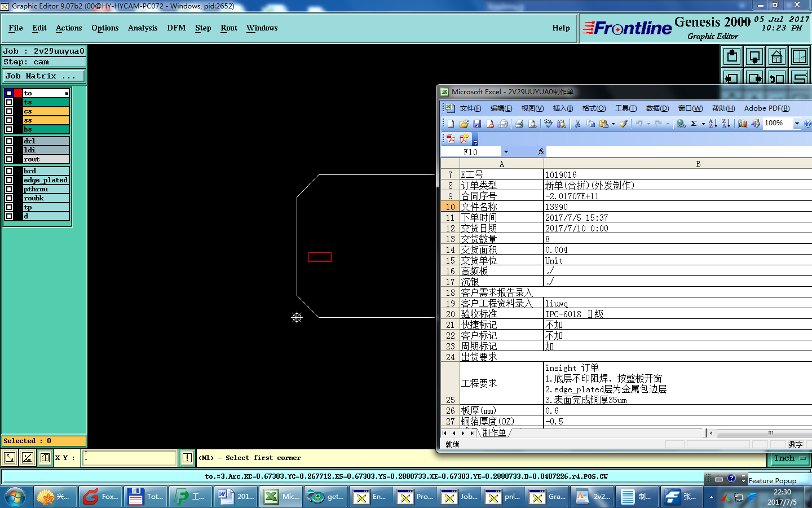Click Excel Sort Ascending icon
The width and height of the screenshot is (812, 508).
coord(713,124)
